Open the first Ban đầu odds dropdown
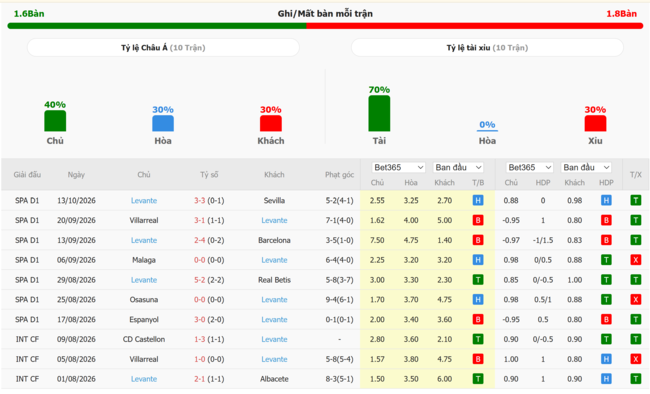The height and width of the screenshot is (394, 650). 458,167
